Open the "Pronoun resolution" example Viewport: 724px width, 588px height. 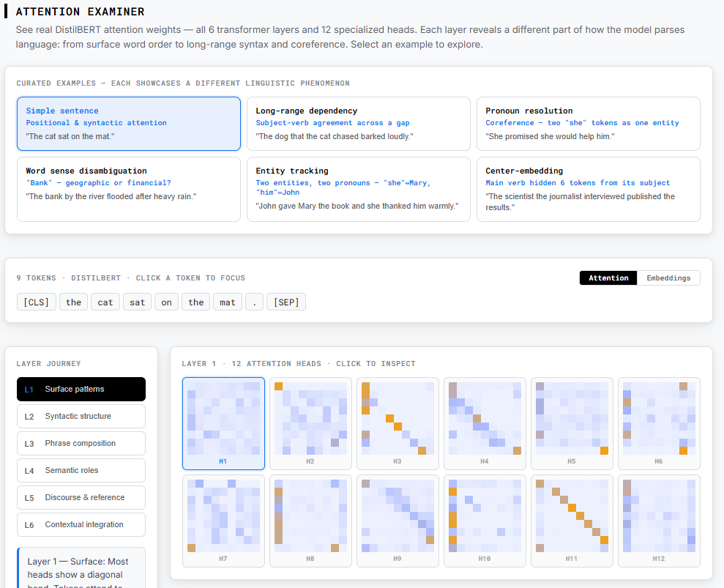[x=588, y=124]
